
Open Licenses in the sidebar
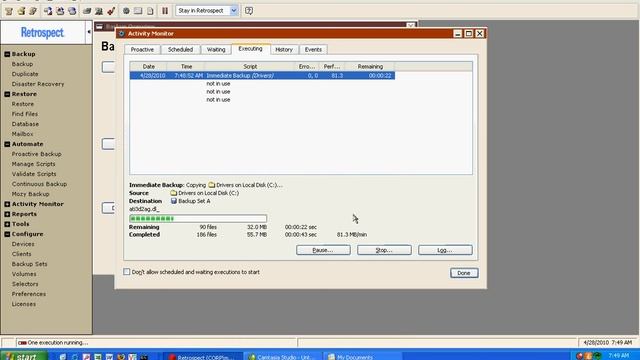(x=24, y=304)
